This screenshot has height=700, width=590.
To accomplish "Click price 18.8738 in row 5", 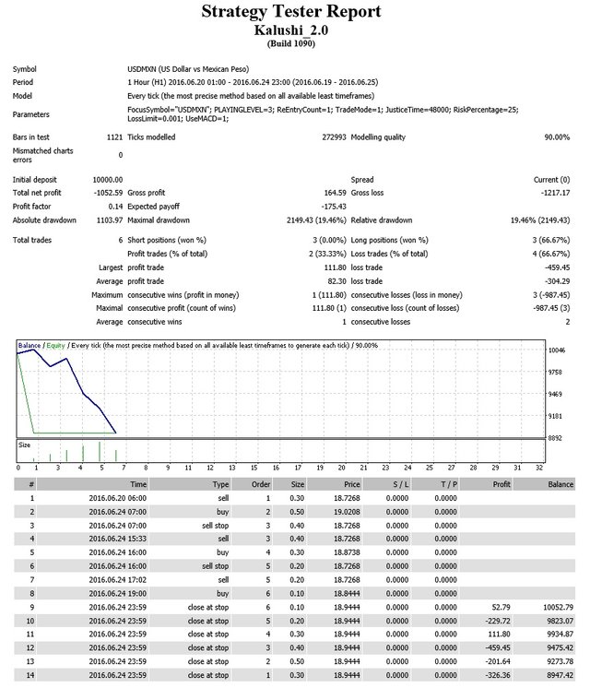I will click(x=347, y=552).
